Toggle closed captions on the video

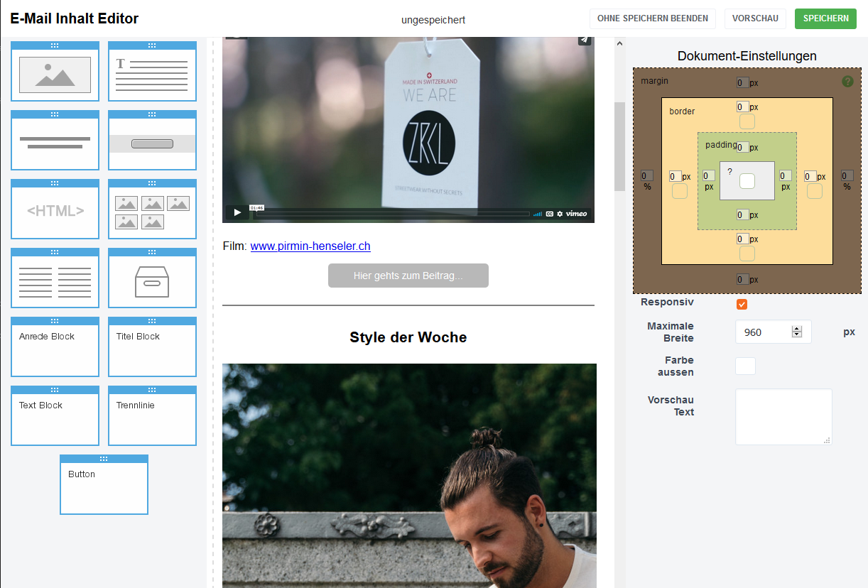pyautogui.click(x=550, y=214)
